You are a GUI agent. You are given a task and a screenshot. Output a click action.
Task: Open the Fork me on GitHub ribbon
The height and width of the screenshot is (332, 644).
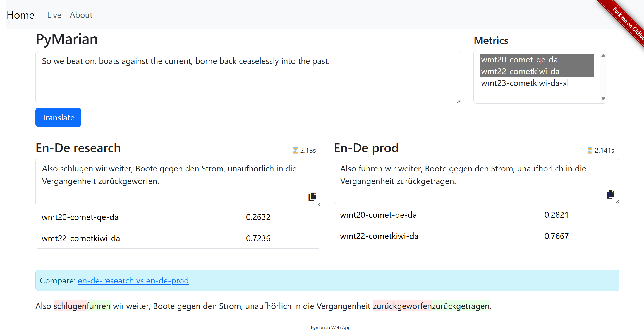(x=628, y=23)
